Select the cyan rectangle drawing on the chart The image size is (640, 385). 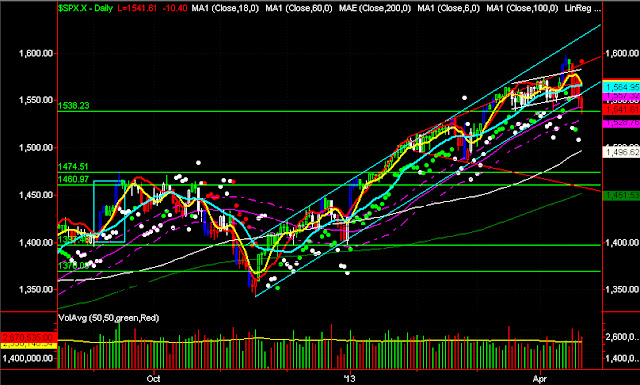pyautogui.click(x=109, y=211)
